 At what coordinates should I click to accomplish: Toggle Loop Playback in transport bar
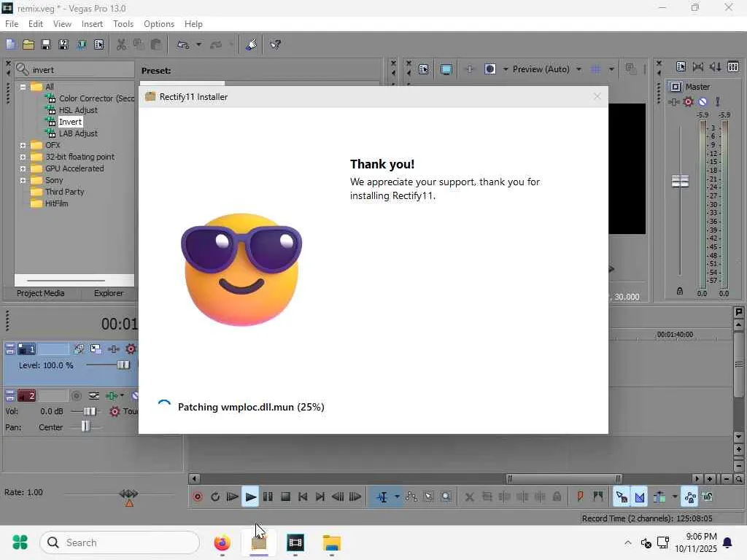[215, 497]
